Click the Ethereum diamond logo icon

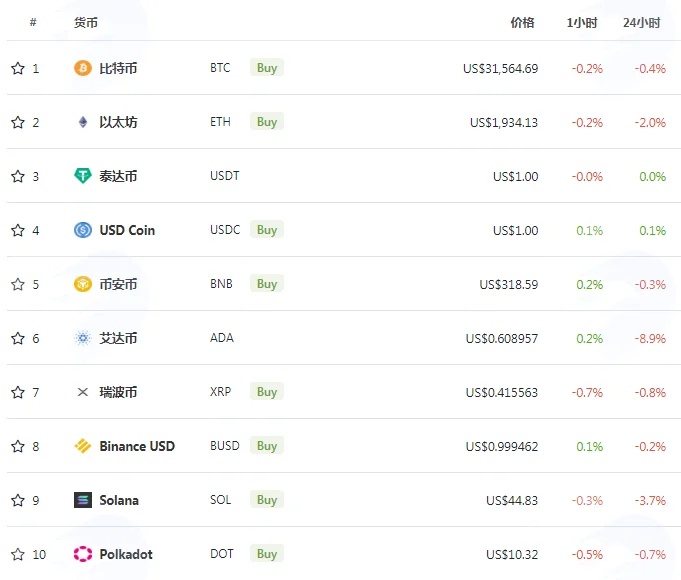pos(83,122)
